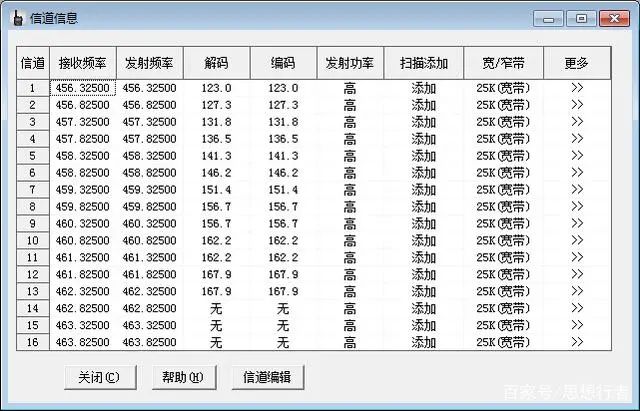Screen dimensions: 640x411
Task: Click the 发射功率 column header
Action: point(350,63)
